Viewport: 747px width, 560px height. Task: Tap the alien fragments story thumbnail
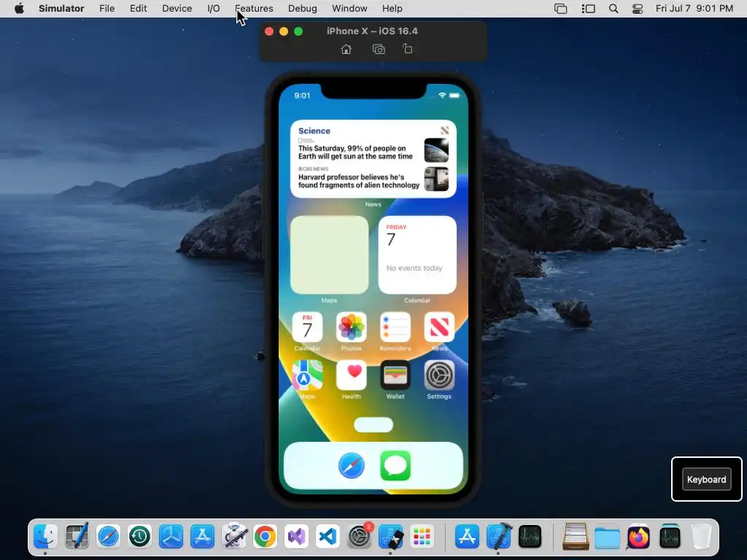coord(436,179)
